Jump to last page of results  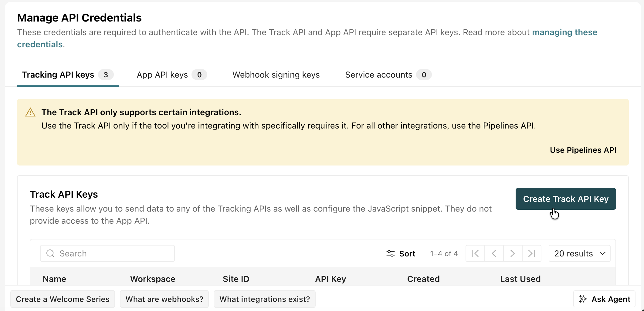coord(532,253)
